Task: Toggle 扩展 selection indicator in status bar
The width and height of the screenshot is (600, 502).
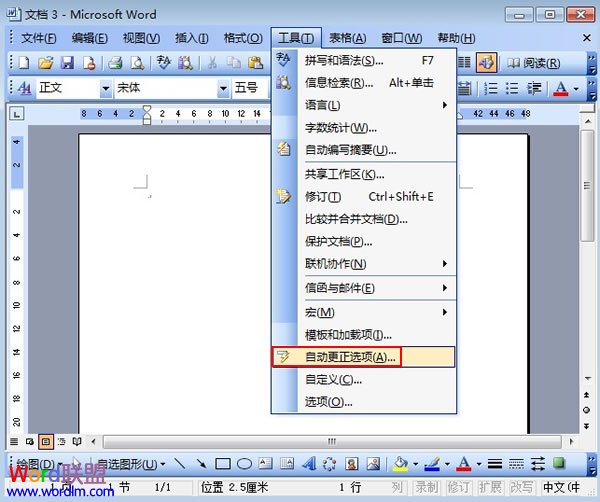Action: coord(490,487)
